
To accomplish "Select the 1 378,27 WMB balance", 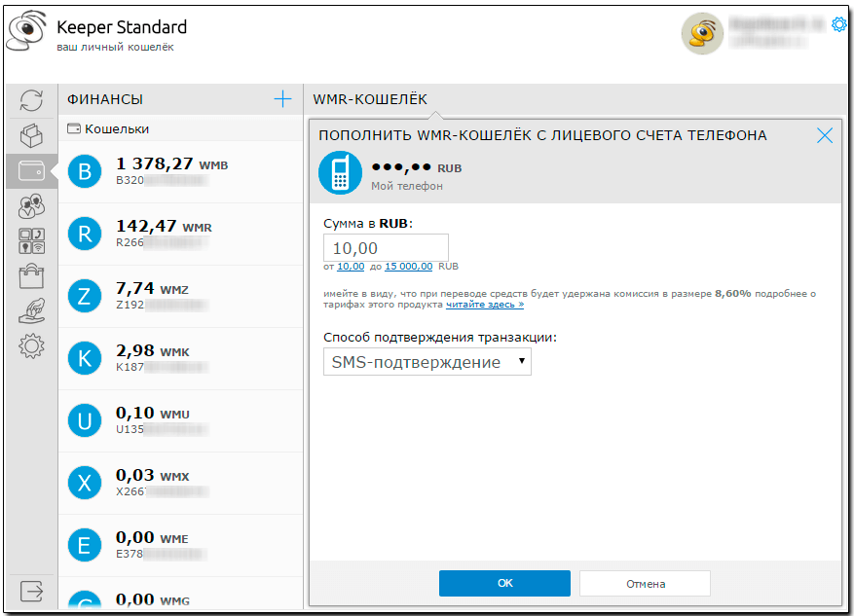I will (172, 163).
